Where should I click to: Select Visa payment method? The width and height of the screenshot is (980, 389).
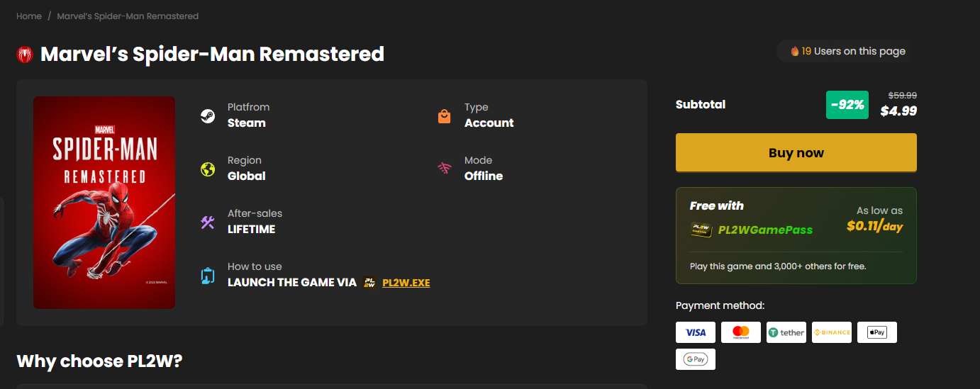pos(696,332)
